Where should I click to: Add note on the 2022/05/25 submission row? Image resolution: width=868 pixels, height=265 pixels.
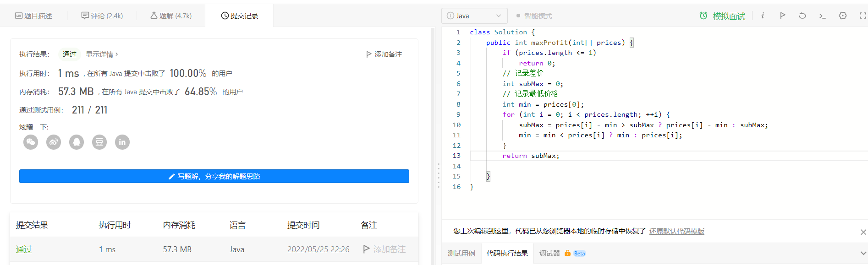384,249
